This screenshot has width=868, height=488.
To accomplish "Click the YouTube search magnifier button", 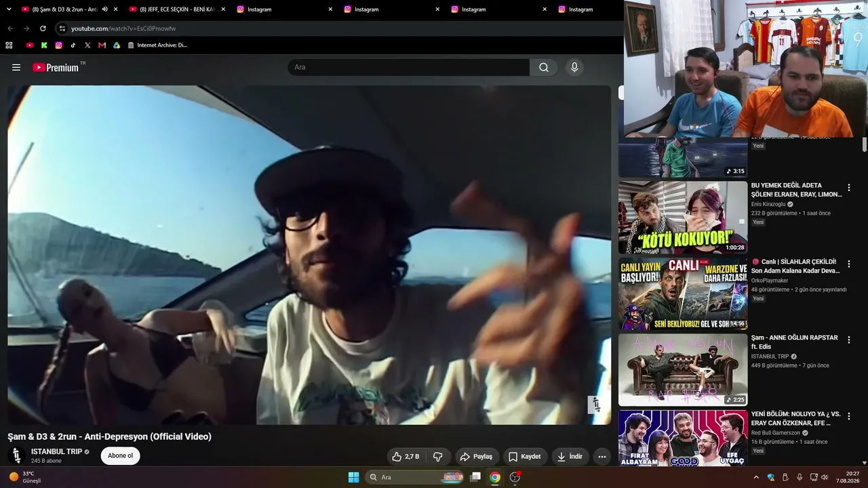I will click(544, 67).
